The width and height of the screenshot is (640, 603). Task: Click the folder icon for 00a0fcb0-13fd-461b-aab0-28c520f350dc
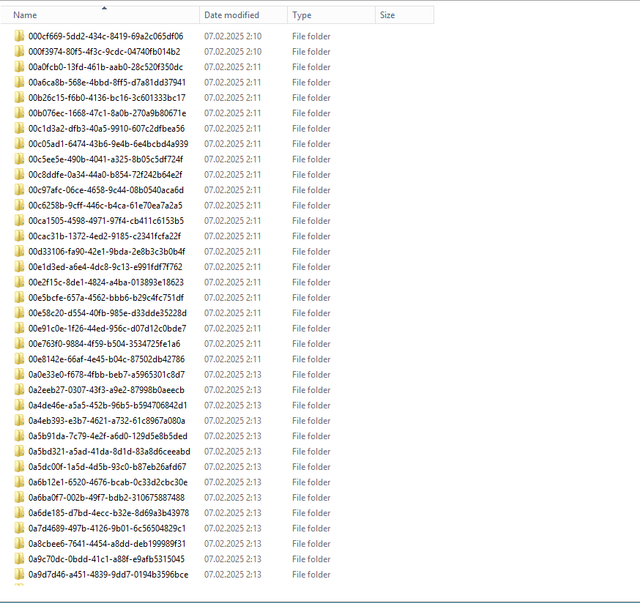19,67
